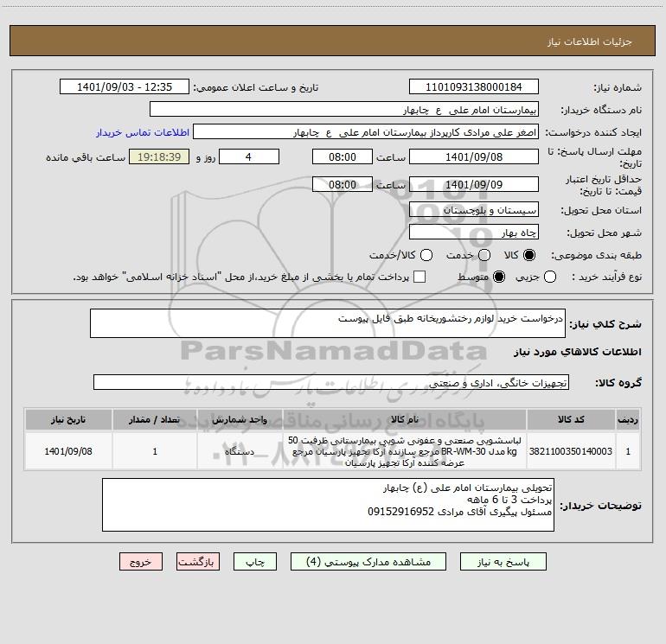Select the کالا radio button

tap(529, 255)
